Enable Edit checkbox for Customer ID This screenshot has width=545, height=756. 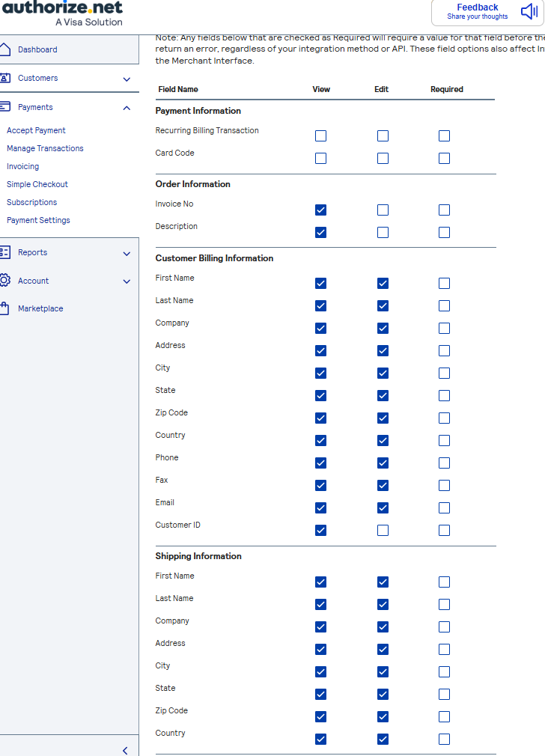(x=383, y=530)
